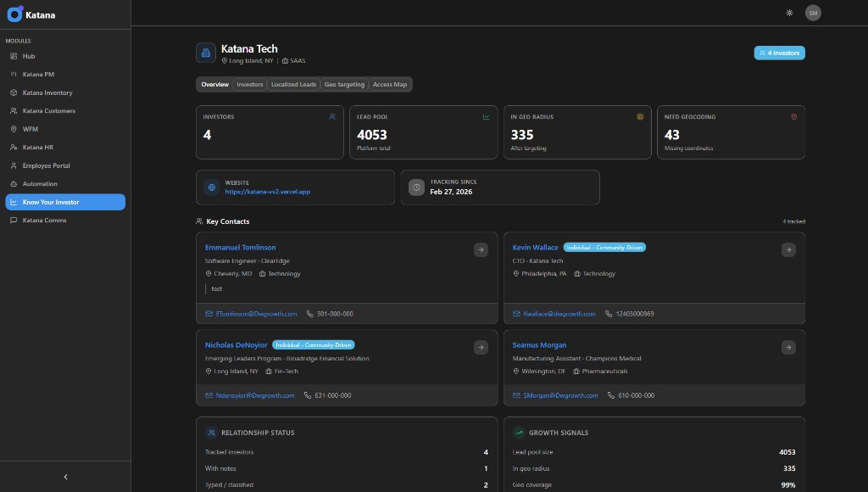Email SMorgan@Dwgrowth.com

coord(561,395)
